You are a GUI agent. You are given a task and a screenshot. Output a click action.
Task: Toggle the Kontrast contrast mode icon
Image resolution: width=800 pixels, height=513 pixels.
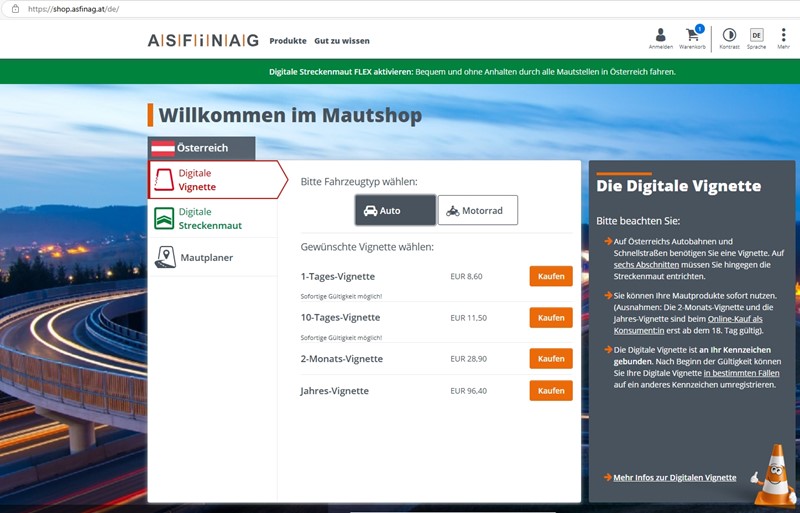click(728, 38)
